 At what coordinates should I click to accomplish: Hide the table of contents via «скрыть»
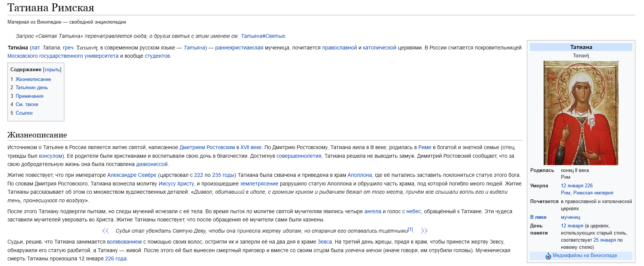52,70
